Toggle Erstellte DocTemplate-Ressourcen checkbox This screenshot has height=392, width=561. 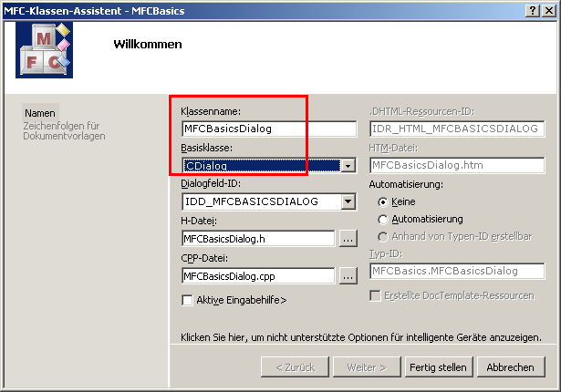point(375,295)
